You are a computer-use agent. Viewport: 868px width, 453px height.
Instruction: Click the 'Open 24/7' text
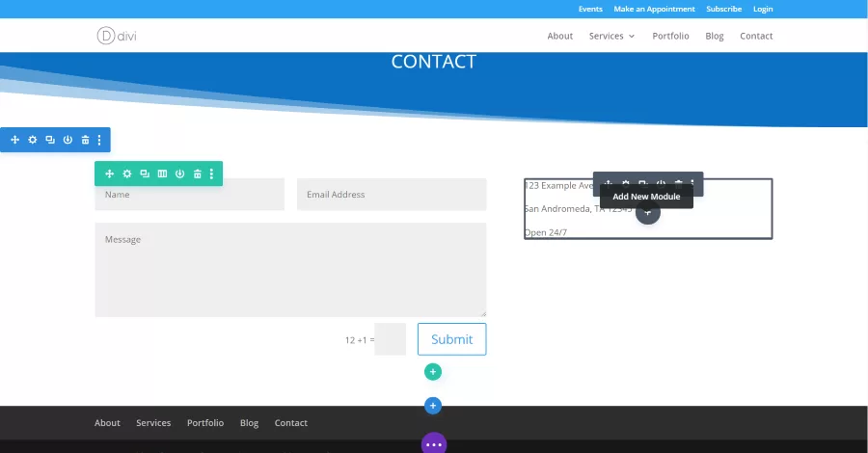coord(545,232)
